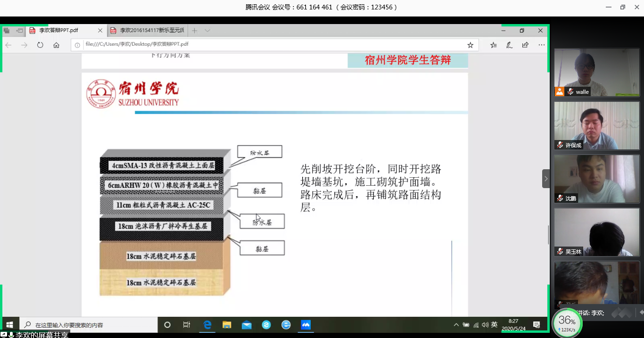Add this page to favorites with star
644x338 pixels.
(470, 45)
